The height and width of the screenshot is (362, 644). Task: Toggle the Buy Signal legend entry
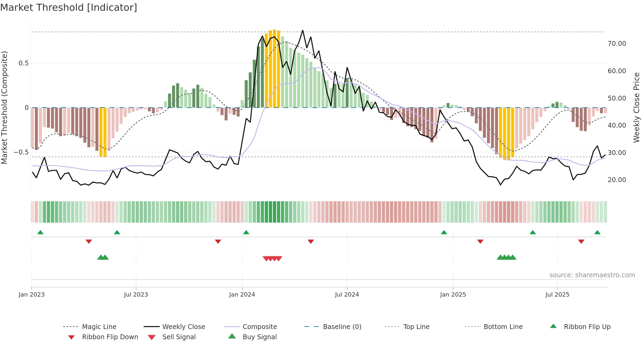252,337
